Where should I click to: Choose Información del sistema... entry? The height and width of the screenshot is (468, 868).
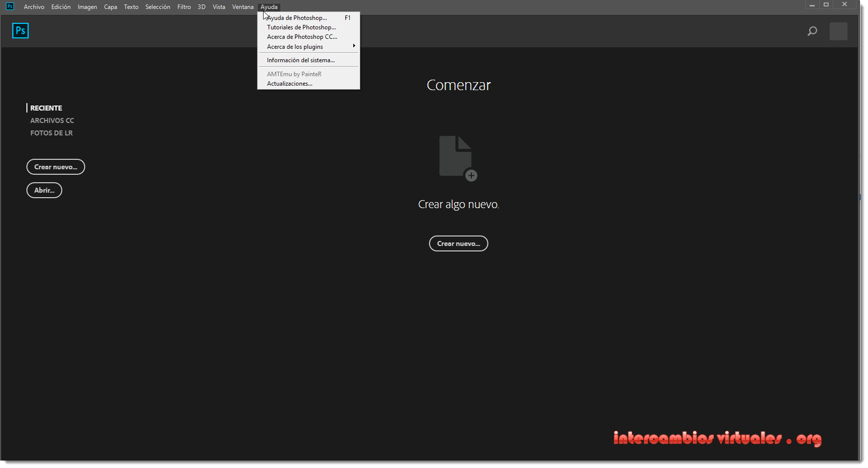tap(308, 60)
